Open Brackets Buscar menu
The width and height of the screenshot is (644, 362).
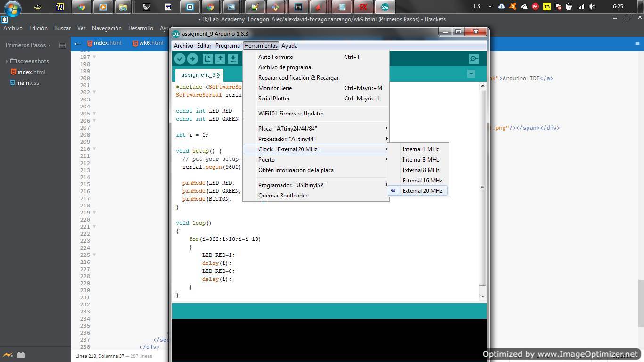point(62,28)
